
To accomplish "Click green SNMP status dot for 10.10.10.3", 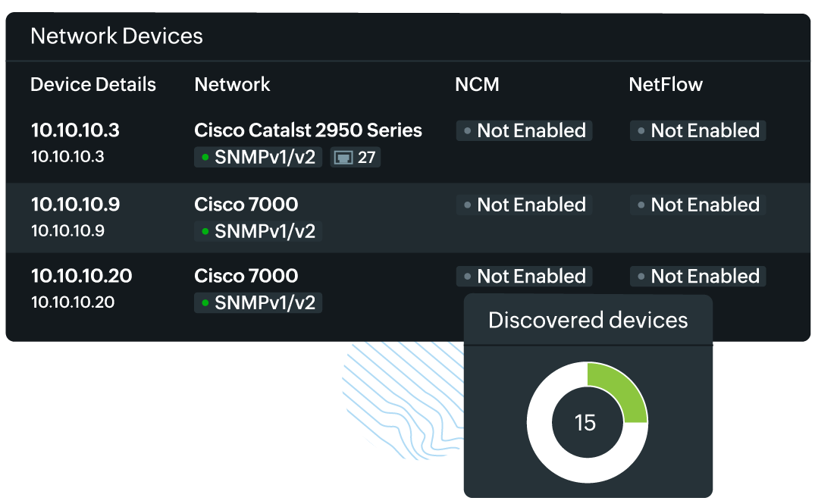I will pos(205,158).
